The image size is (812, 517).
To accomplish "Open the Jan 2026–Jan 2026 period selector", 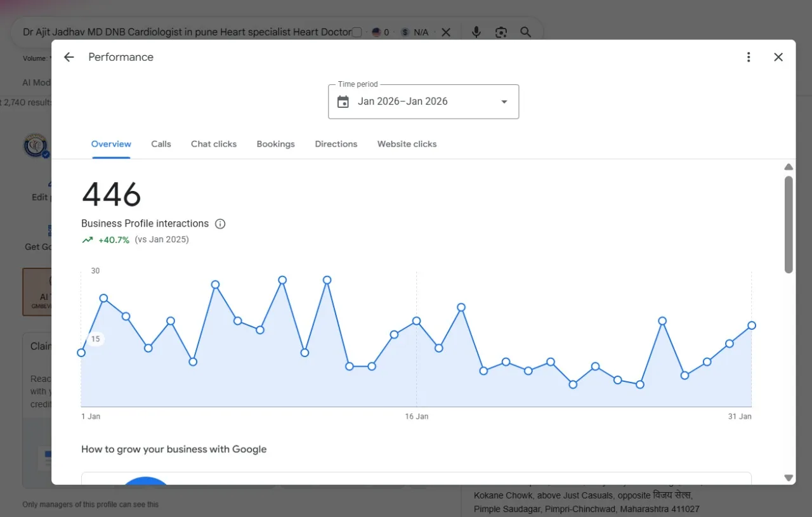I will tap(423, 101).
